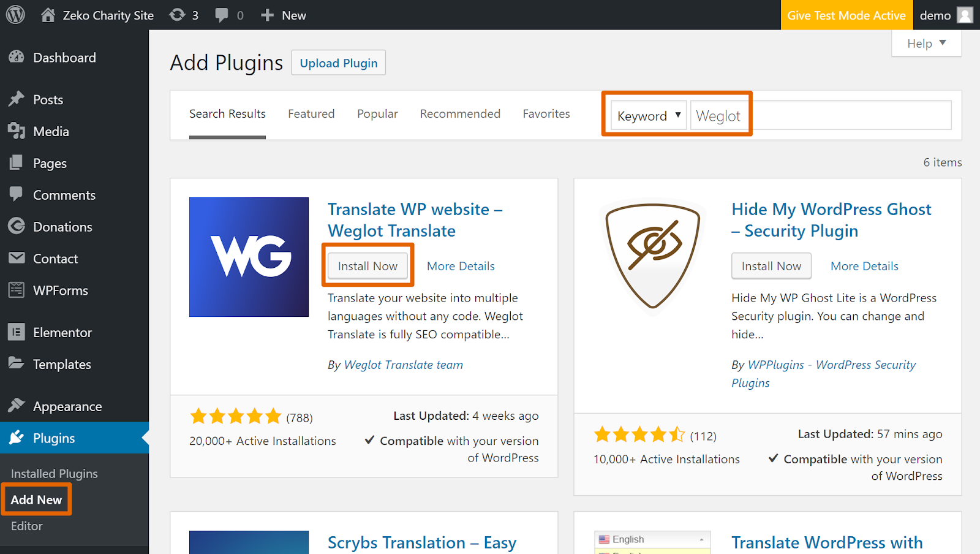The image size is (980, 554).
Task: Open the WordPress logo menu
Action: coord(15,15)
